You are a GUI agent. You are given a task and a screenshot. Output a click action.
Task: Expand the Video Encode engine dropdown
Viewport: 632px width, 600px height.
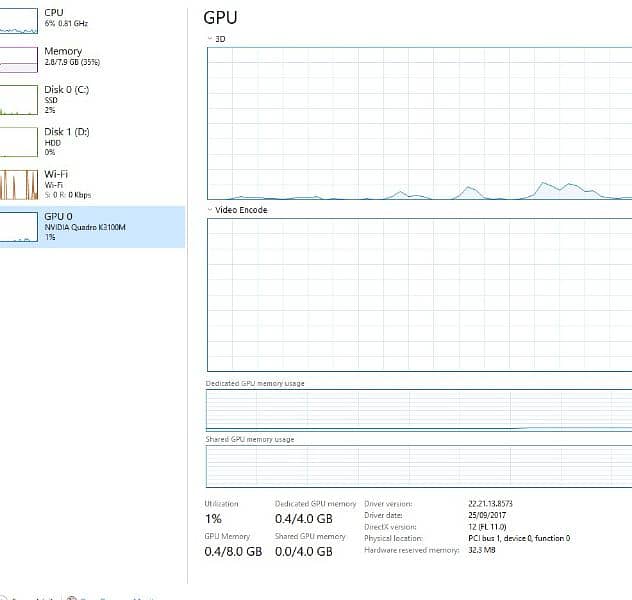tap(209, 211)
